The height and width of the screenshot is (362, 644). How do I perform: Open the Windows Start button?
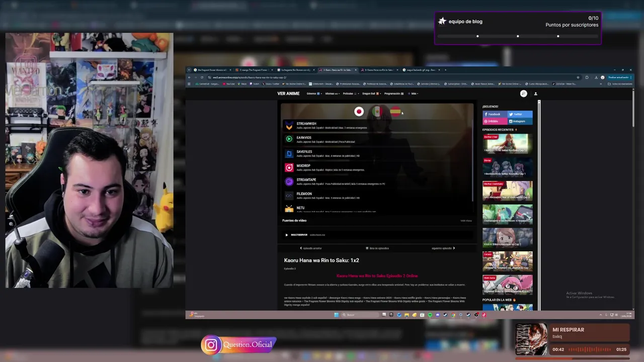pyautogui.click(x=336, y=315)
